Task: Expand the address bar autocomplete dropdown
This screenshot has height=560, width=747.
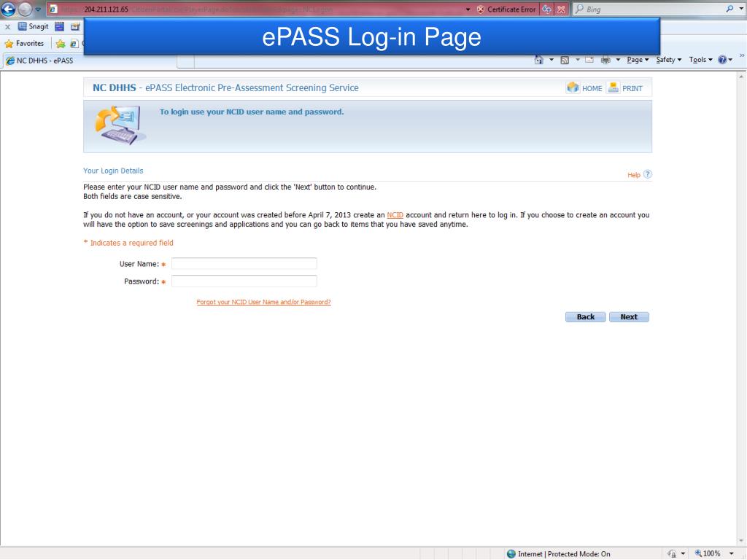Action: pyautogui.click(x=468, y=9)
